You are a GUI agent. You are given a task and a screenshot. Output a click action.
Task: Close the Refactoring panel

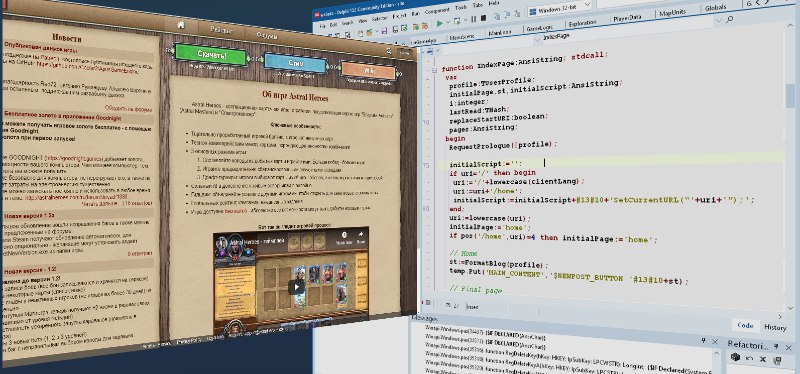coord(788,348)
